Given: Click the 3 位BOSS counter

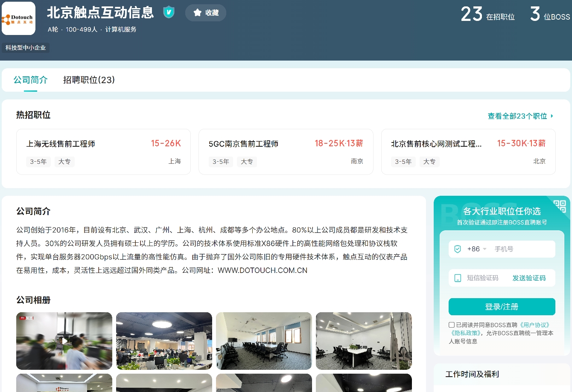Looking at the screenshot, I should tap(550, 15).
